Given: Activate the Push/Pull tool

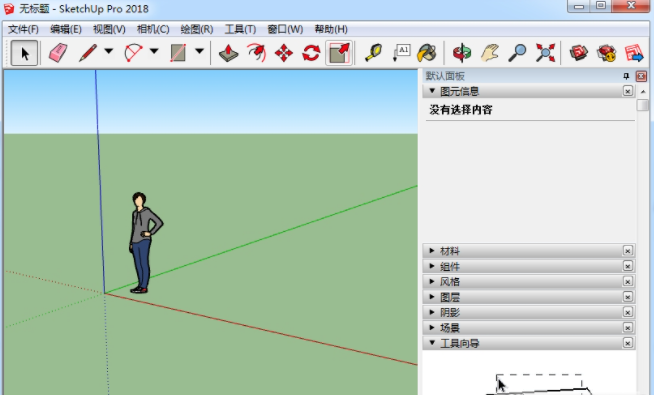Looking at the screenshot, I should [x=229, y=53].
